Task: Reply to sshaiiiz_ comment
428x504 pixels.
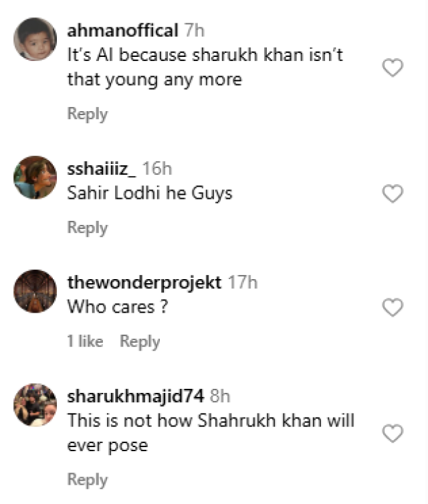Action: point(88,228)
